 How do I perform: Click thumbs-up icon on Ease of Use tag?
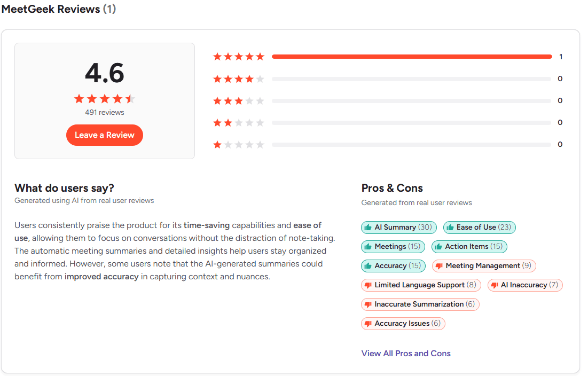(450, 227)
